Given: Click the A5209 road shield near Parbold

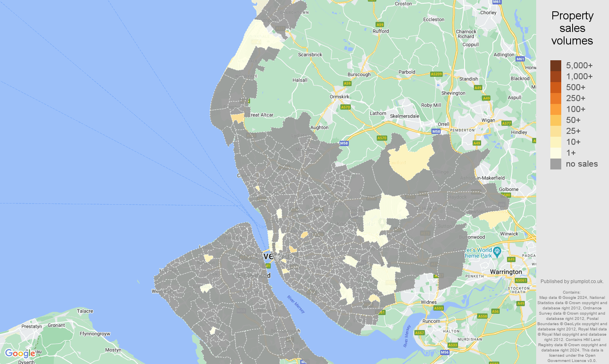Looking at the screenshot, I should [436, 74].
